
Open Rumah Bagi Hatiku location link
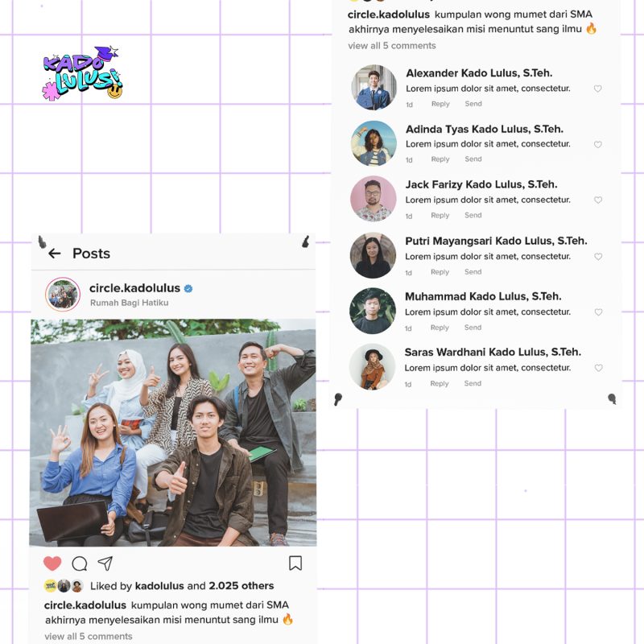[130, 303]
